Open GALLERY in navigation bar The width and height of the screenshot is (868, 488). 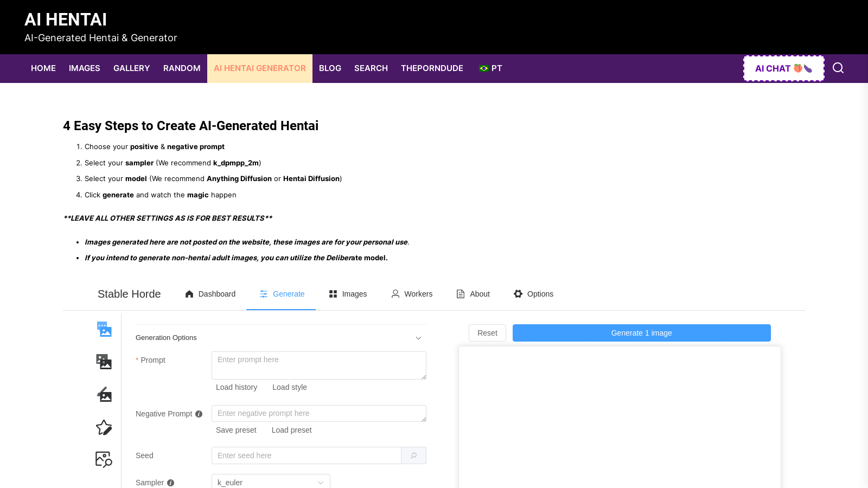point(131,68)
